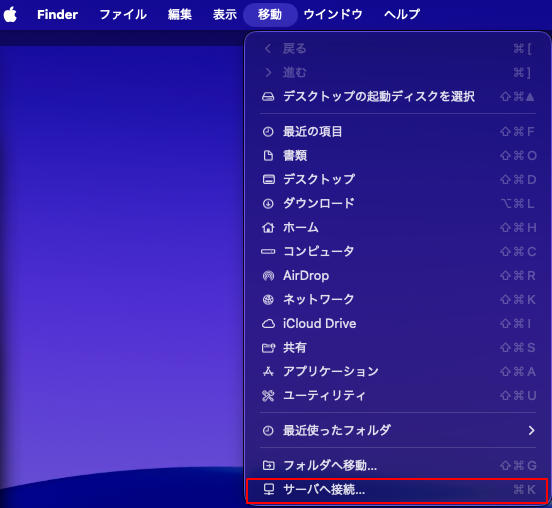Select the アプリケーション menu entry

[398, 371]
